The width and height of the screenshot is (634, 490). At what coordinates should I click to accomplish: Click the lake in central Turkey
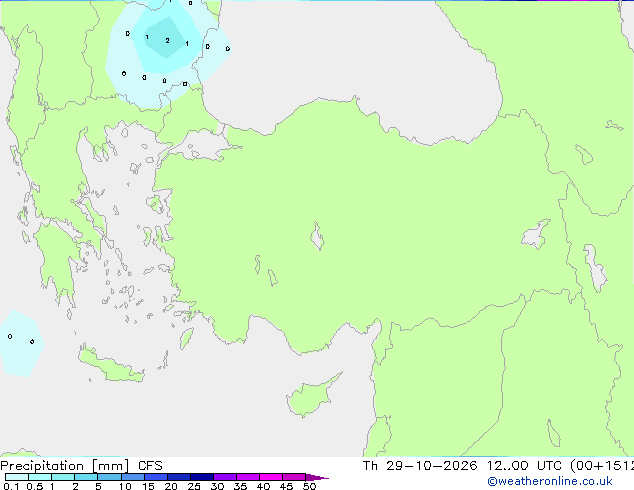click(x=317, y=236)
